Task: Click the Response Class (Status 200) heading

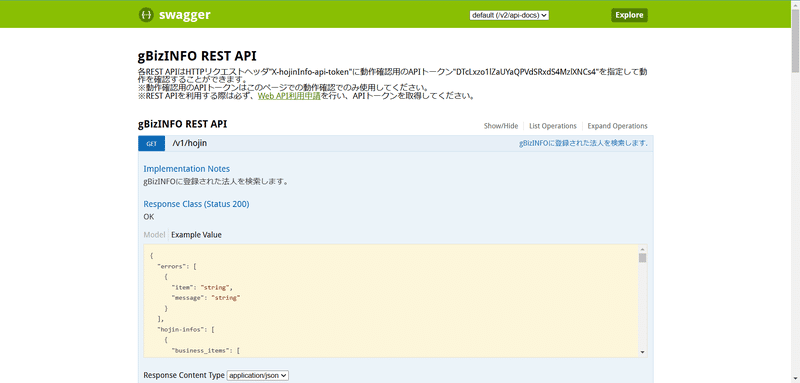Action: point(196,204)
